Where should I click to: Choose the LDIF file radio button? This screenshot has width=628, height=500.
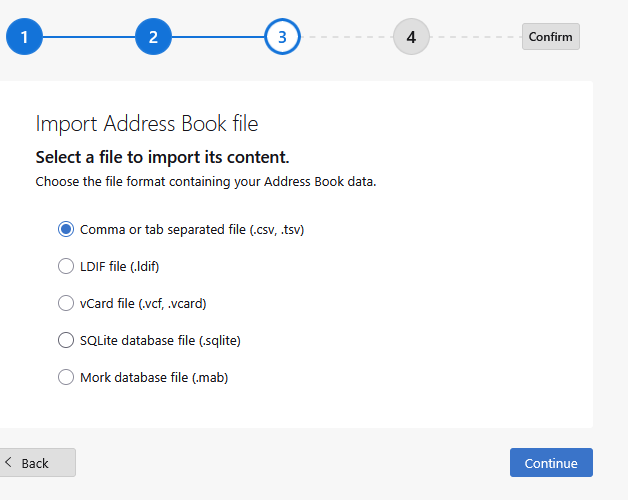pyautogui.click(x=66, y=266)
